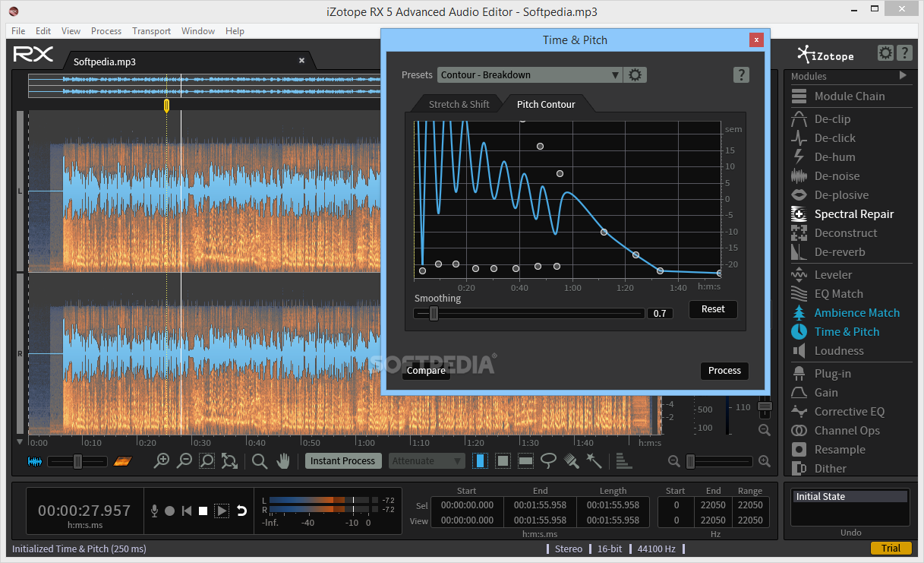Adjust the waveform/spectrogram opacity slider

(x=77, y=461)
